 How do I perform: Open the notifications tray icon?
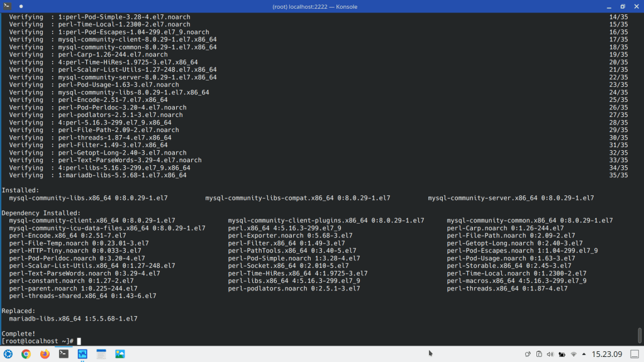pos(528,354)
